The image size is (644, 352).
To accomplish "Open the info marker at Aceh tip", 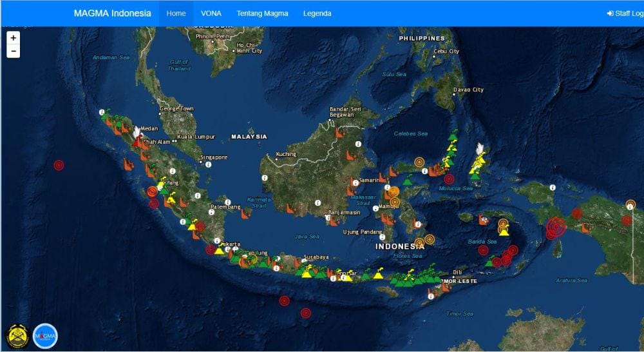I will pos(102,112).
